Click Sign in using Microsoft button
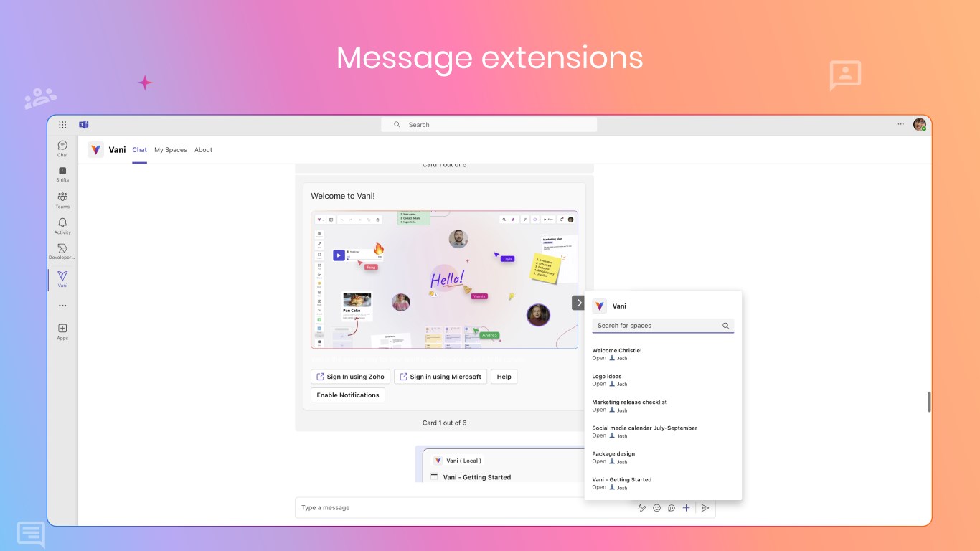This screenshot has width=980, height=551. (x=440, y=377)
